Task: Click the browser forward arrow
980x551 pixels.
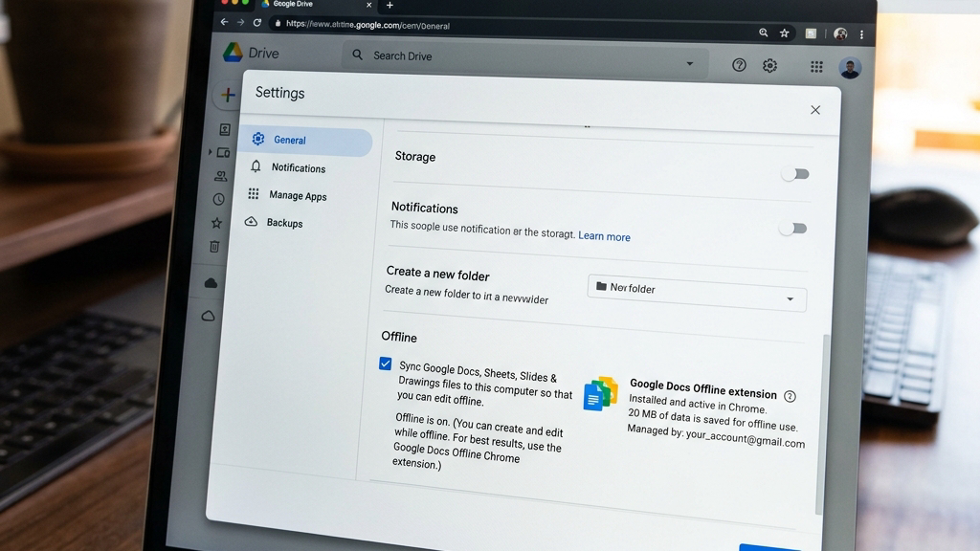Action: (x=240, y=23)
